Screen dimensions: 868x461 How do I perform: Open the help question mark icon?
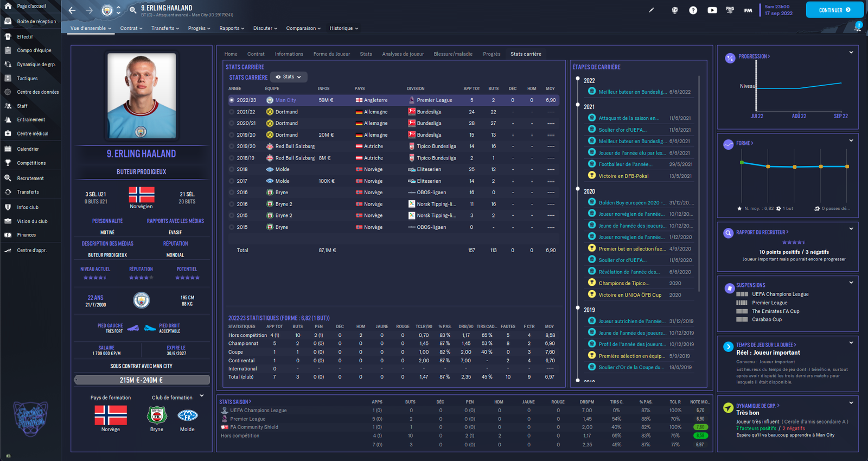coord(693,10)
